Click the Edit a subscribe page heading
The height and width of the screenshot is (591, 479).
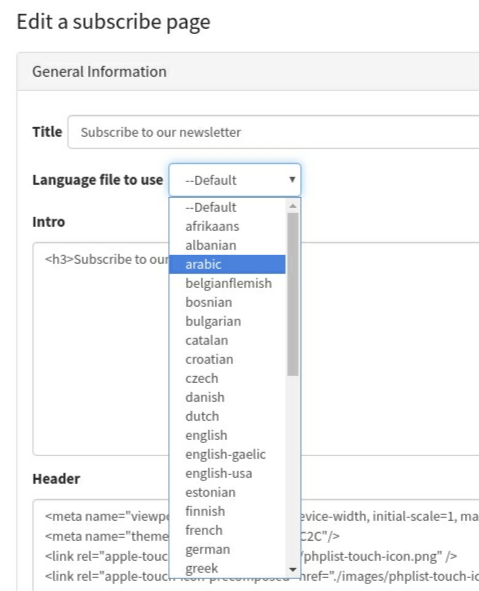pos(113,22)
